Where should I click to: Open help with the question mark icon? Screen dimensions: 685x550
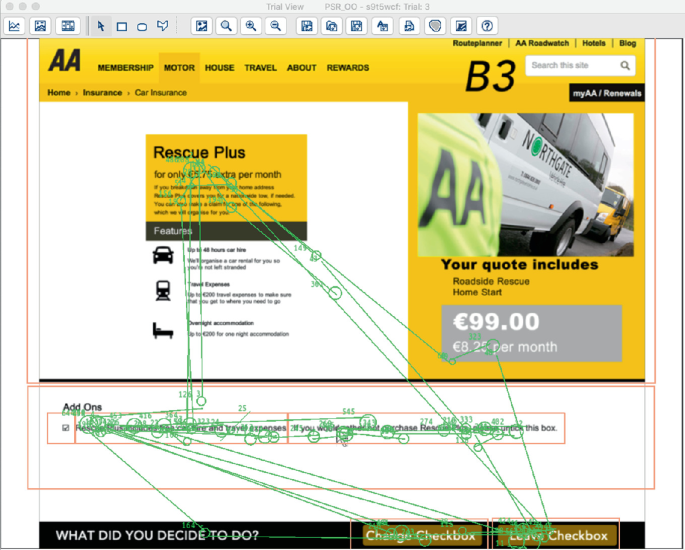[x=487, y=26]
